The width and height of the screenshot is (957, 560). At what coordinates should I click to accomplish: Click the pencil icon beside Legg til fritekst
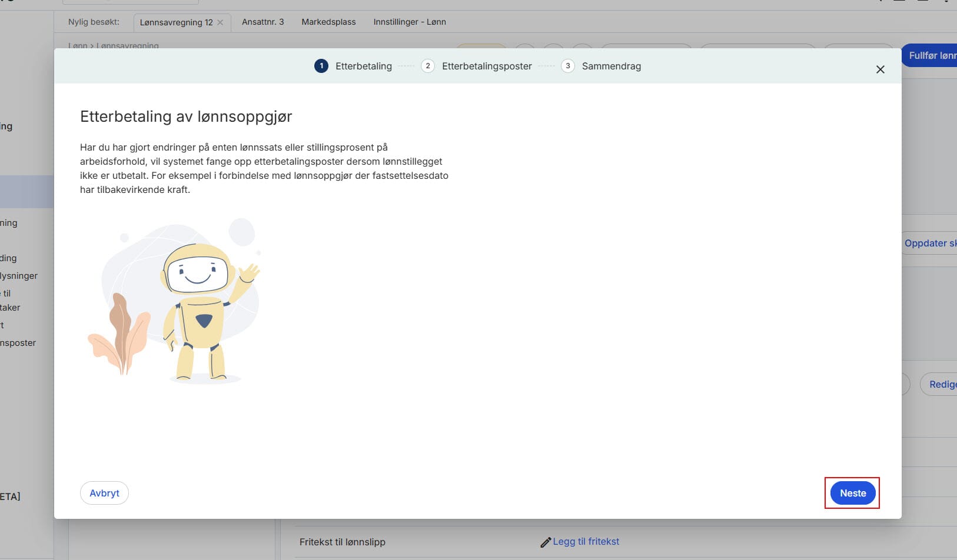point(546,542)
